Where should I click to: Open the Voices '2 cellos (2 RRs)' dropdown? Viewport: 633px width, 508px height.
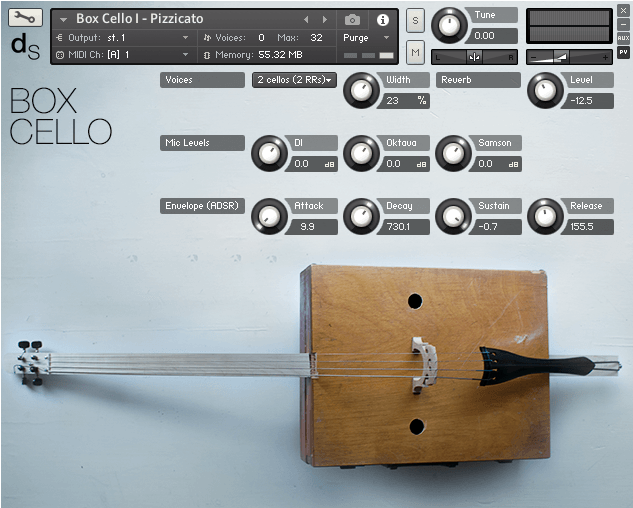(294, 80)
